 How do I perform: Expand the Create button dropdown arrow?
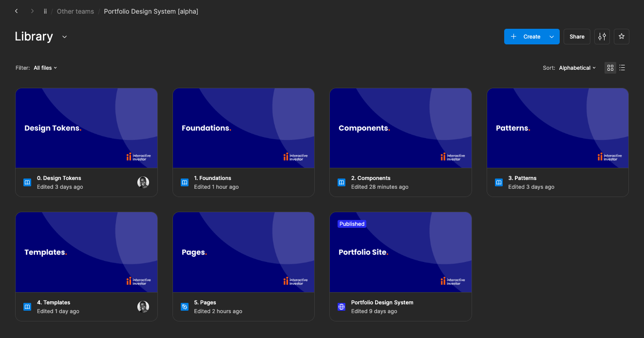551,37
